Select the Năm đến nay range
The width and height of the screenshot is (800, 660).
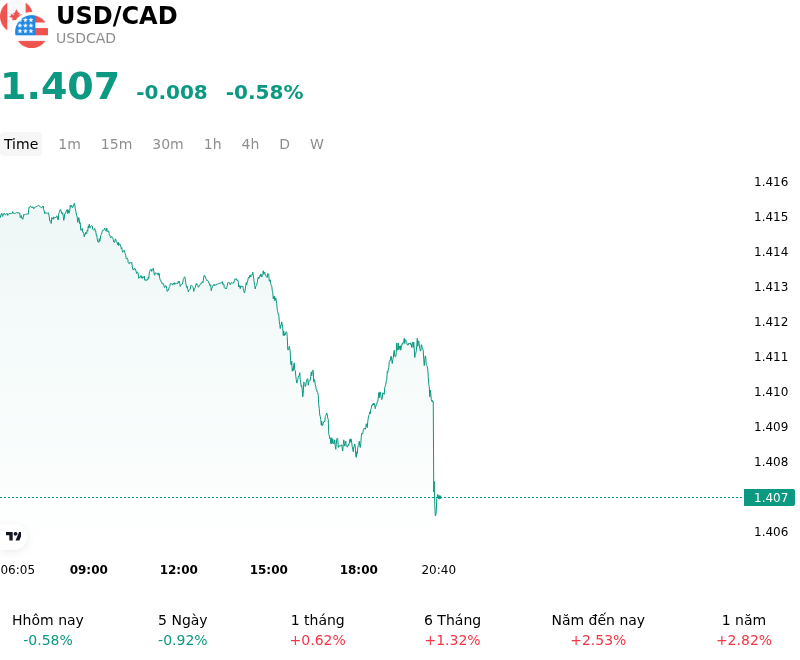pos(598,630)
